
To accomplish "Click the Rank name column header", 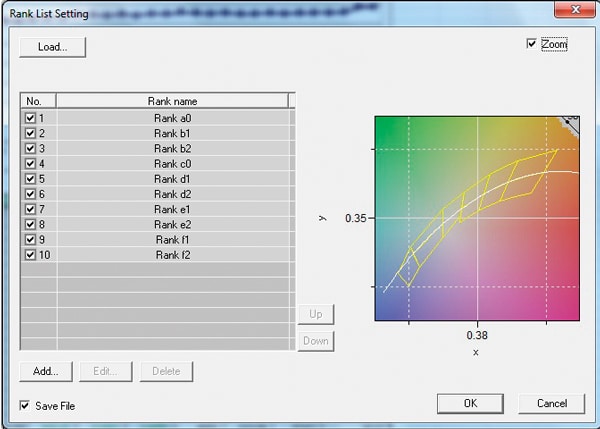I will (172, 101).
